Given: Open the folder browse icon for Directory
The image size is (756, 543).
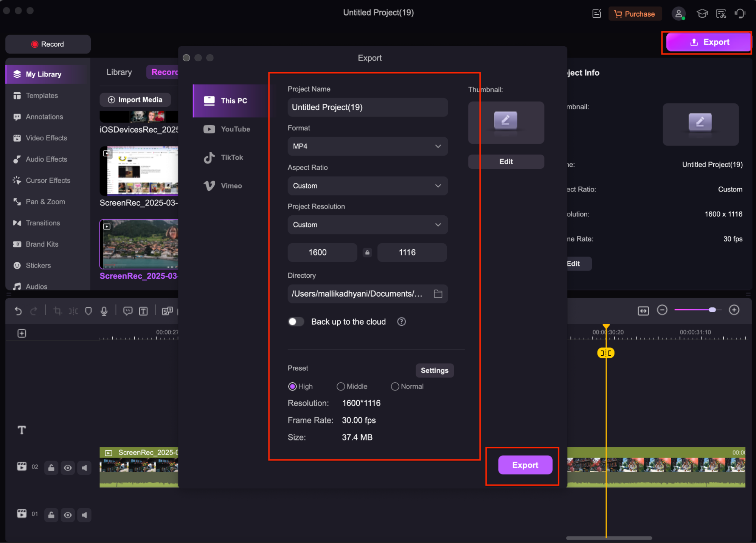Looking at the screenshot, I should pos(438,294).
